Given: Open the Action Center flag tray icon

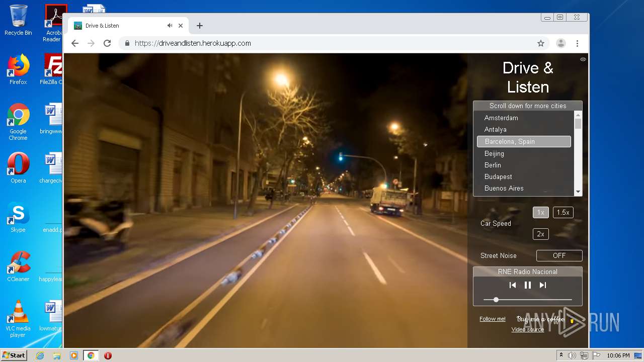Looking at the screenshot, I should (596, 355).
